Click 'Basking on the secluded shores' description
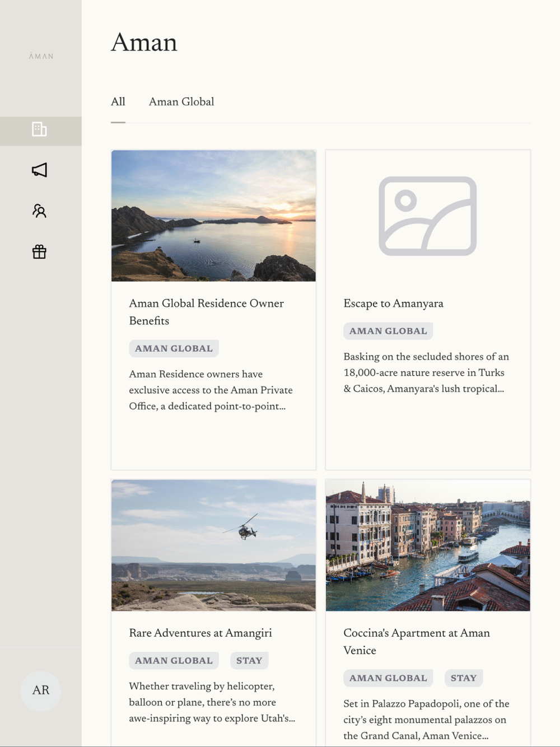 coord(426,373)
